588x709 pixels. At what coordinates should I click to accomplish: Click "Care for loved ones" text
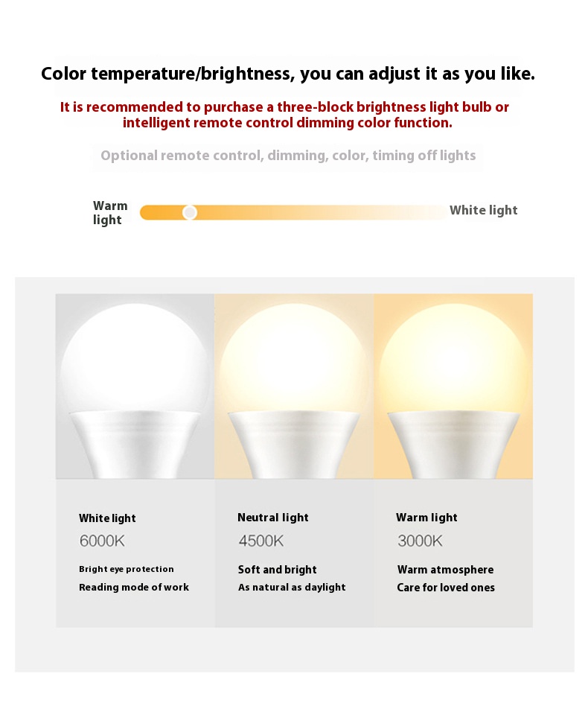point(446,588)
